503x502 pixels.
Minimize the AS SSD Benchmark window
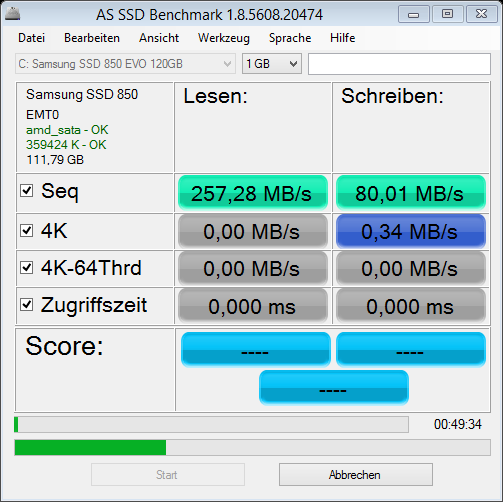coord(414,14)
